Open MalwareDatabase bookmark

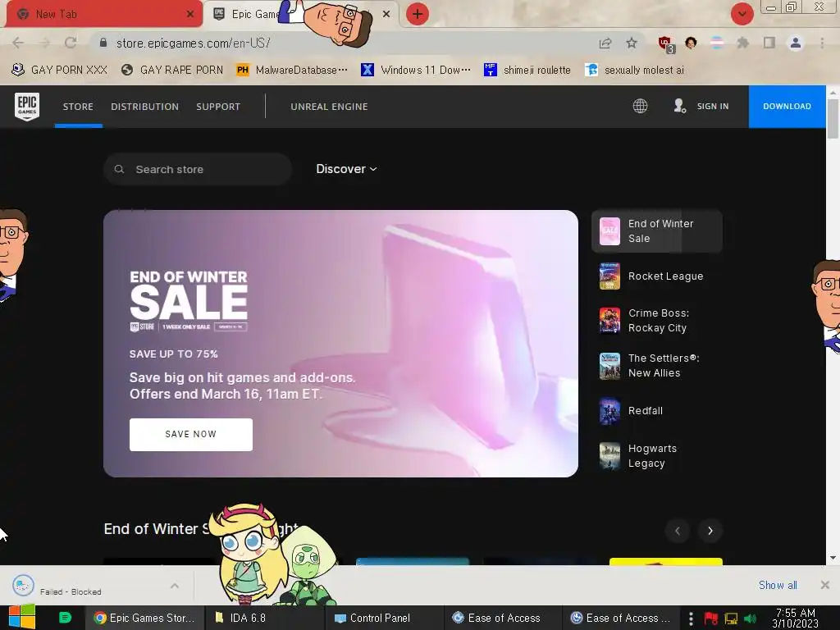coord(293,70)
